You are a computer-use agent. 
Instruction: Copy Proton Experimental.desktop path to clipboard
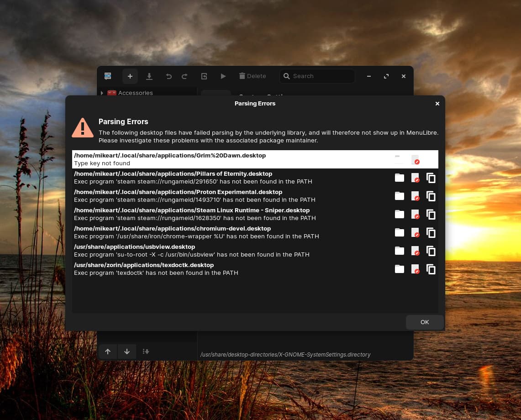pyautogui.click(x=431, y=196)
